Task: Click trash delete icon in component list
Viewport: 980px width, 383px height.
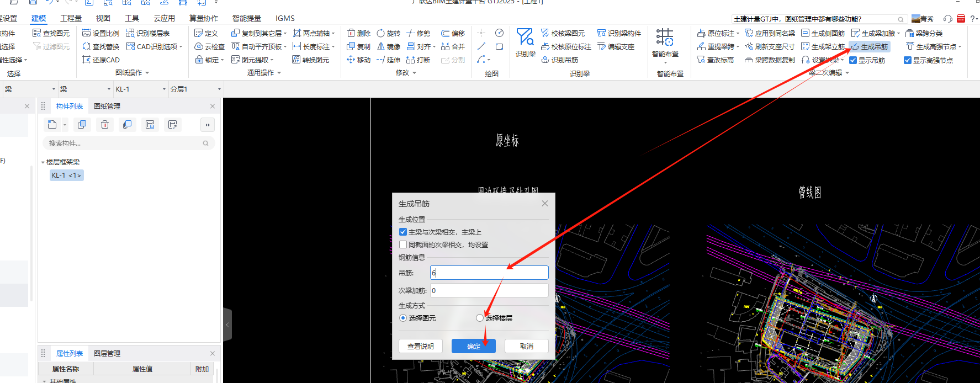Action: click(x=105, y=125)
